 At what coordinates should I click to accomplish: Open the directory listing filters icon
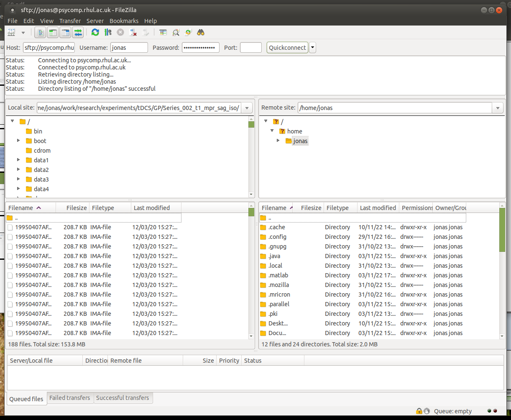pyautogui.click(x=163, y=32)
